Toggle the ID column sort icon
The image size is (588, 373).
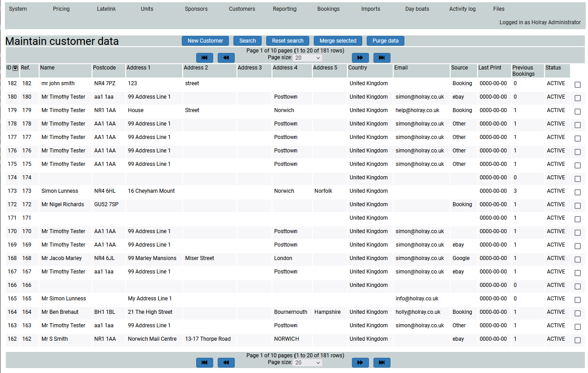pos(15,68)
